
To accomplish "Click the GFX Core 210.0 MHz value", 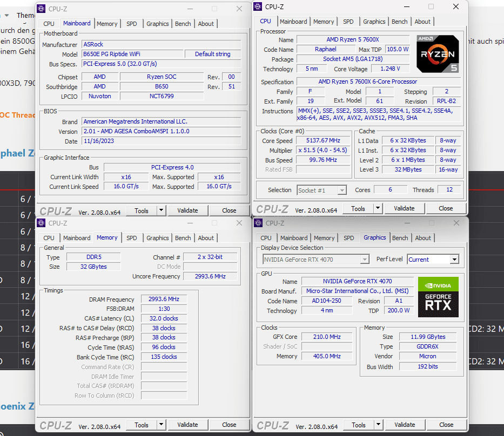I will 327,337.
